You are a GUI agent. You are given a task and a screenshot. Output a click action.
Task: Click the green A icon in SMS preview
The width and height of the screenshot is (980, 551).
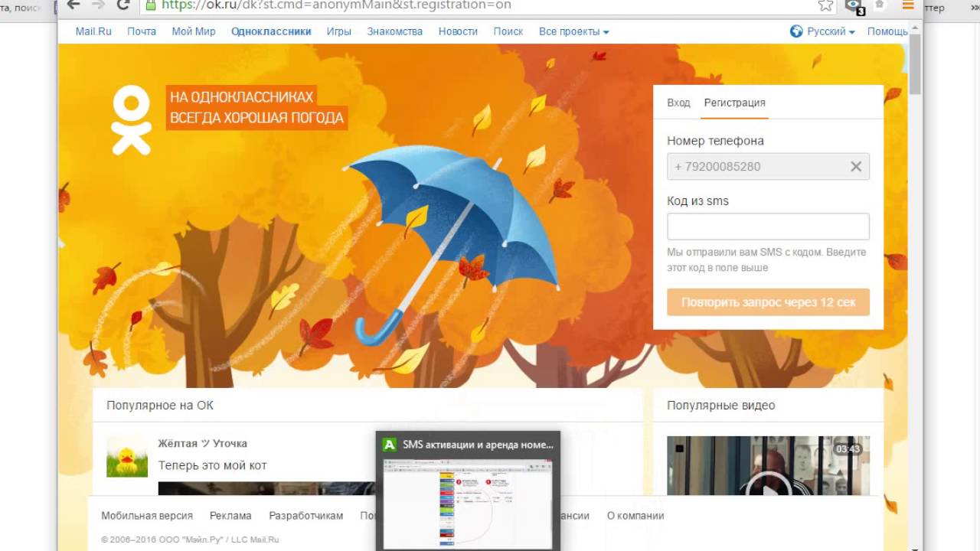tap(390, 445)
